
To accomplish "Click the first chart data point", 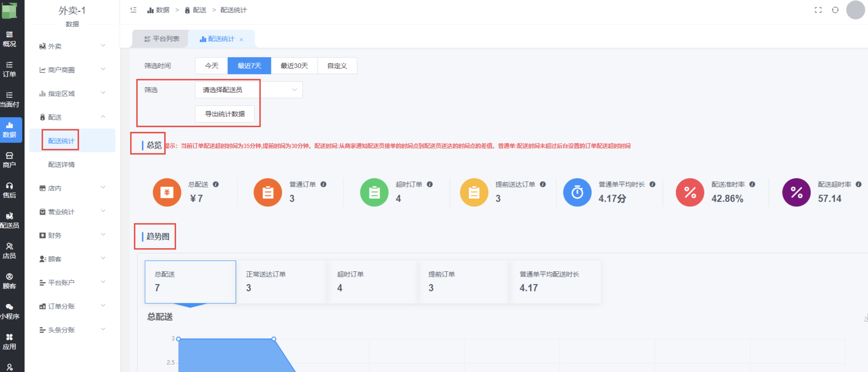I will (179, 339).
